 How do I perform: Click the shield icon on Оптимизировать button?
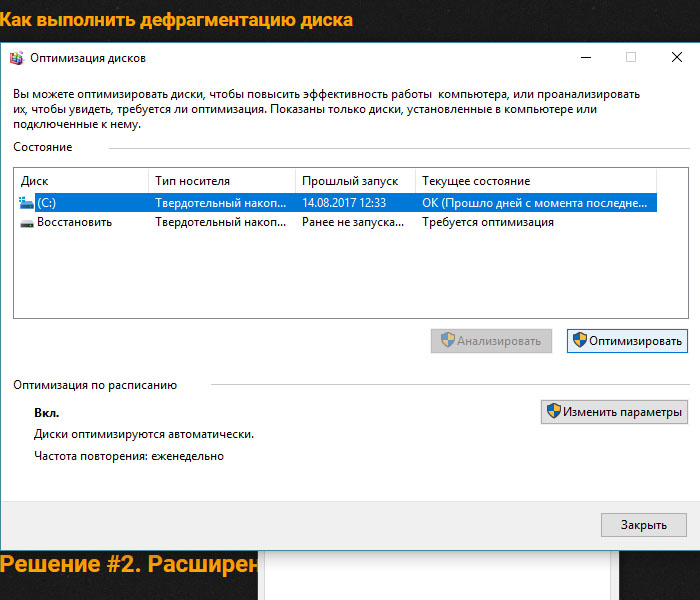click(579, 340)
